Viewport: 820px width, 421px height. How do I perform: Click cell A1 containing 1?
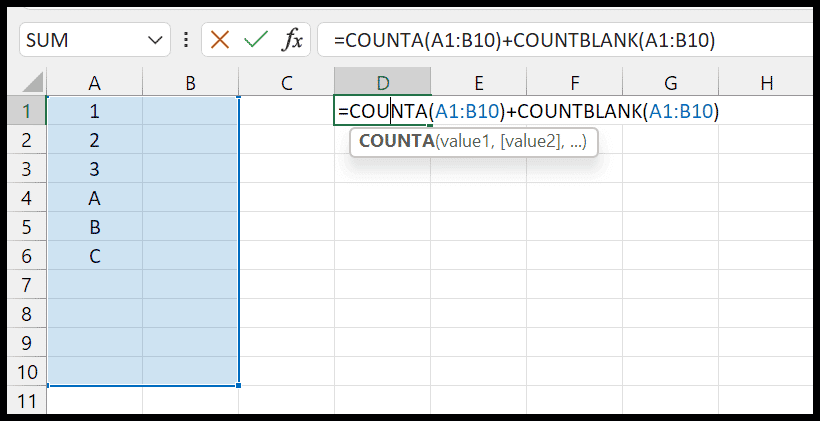point(95,111)
